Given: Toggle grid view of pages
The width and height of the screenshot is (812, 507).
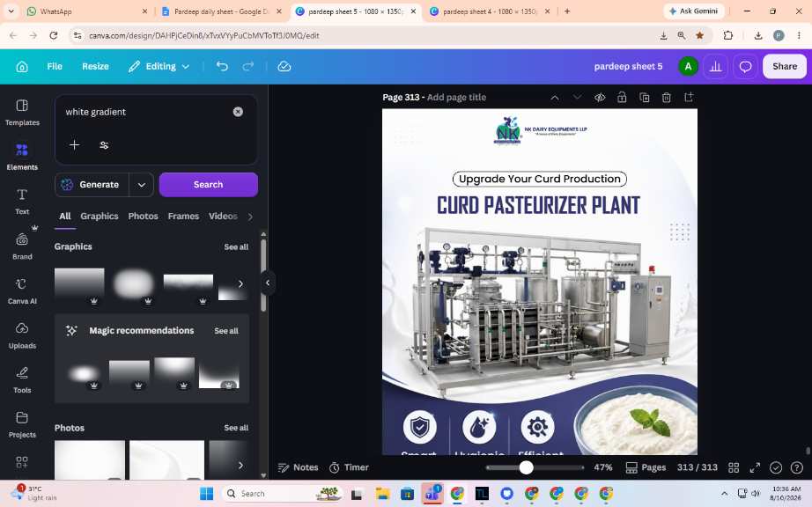Looking at the screenshot, I should pos(734,467).
